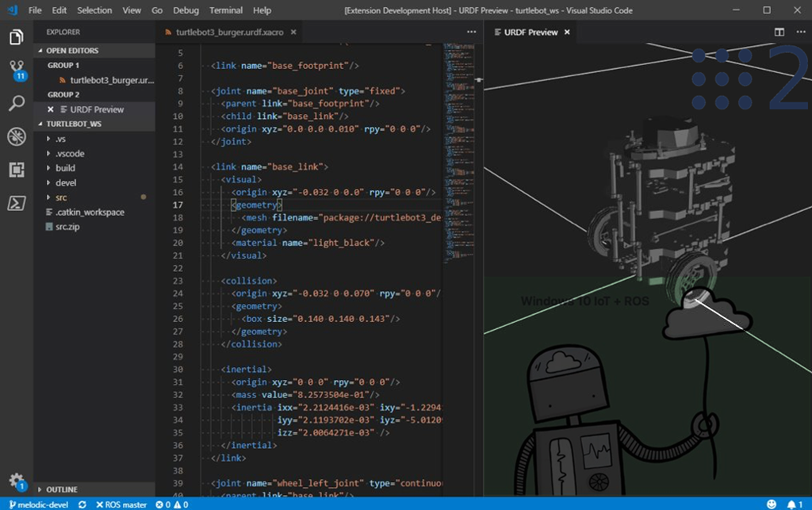
Task: Open the Help menu
Action: 262,10
